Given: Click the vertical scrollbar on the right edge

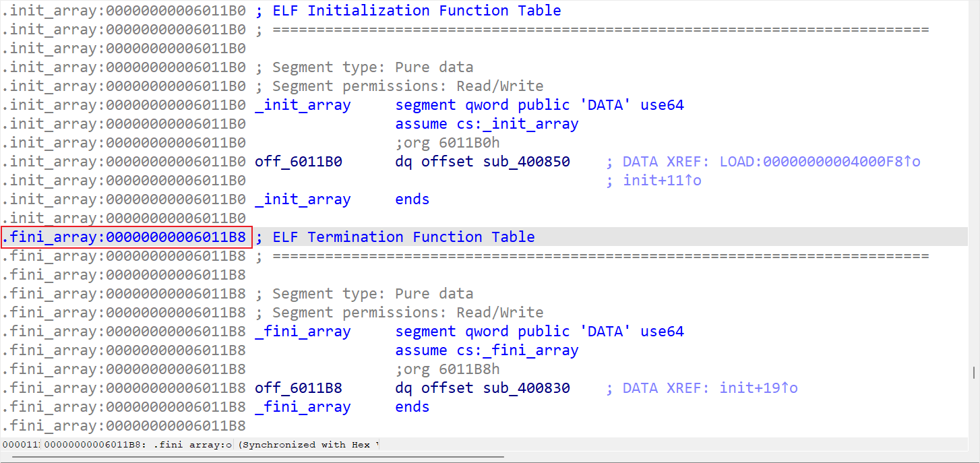Looking at the screenshot, I should pyautogui.click(x=975, y=373).
